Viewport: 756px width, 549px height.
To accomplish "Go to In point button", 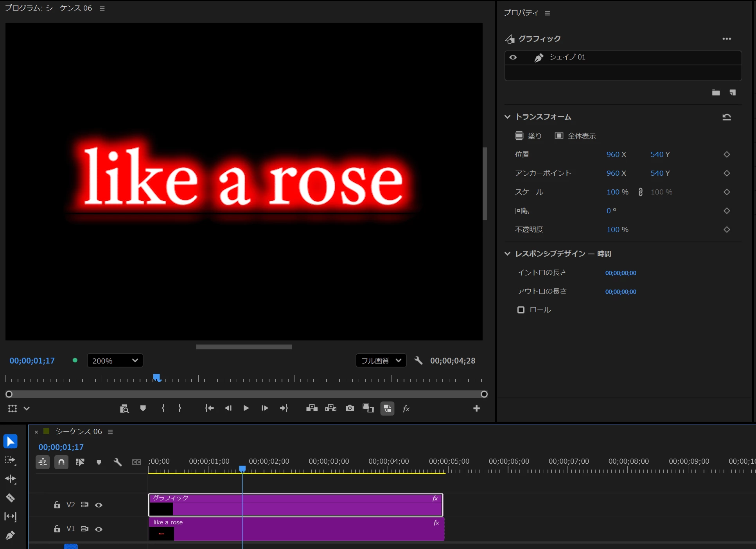I will [209, 409].
